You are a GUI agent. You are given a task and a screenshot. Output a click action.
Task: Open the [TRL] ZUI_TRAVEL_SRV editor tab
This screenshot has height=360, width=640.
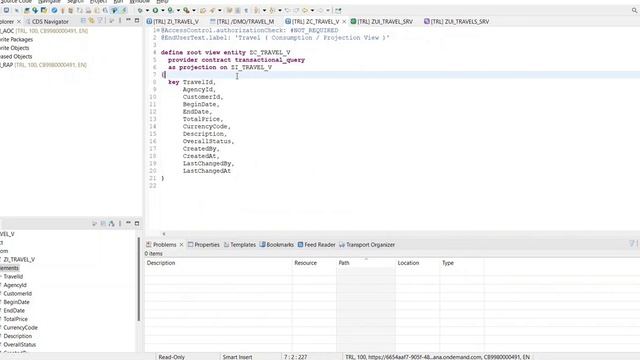[382, 22]
